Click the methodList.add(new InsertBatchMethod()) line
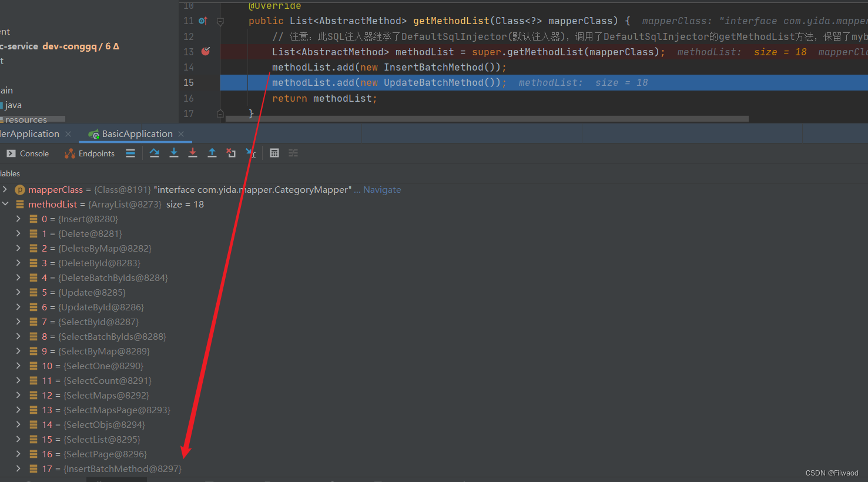Image resolution: width=868 pixels, height=482 pixels. [389, 67]
